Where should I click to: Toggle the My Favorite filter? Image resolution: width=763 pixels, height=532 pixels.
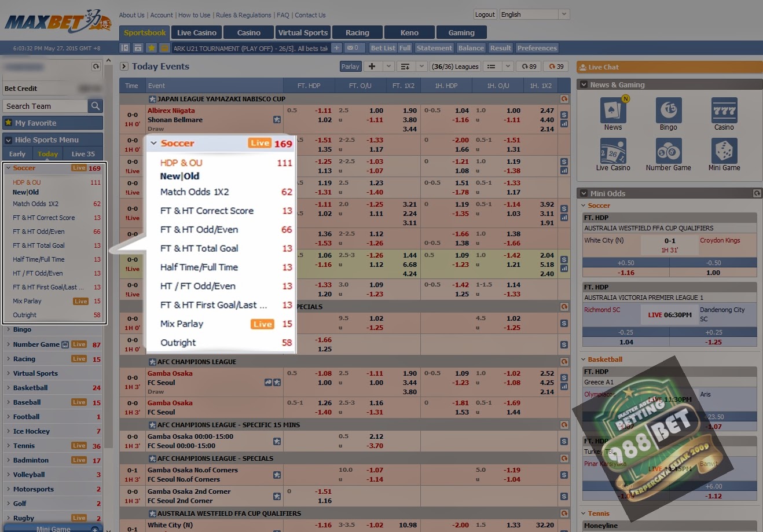coord(53,123)
